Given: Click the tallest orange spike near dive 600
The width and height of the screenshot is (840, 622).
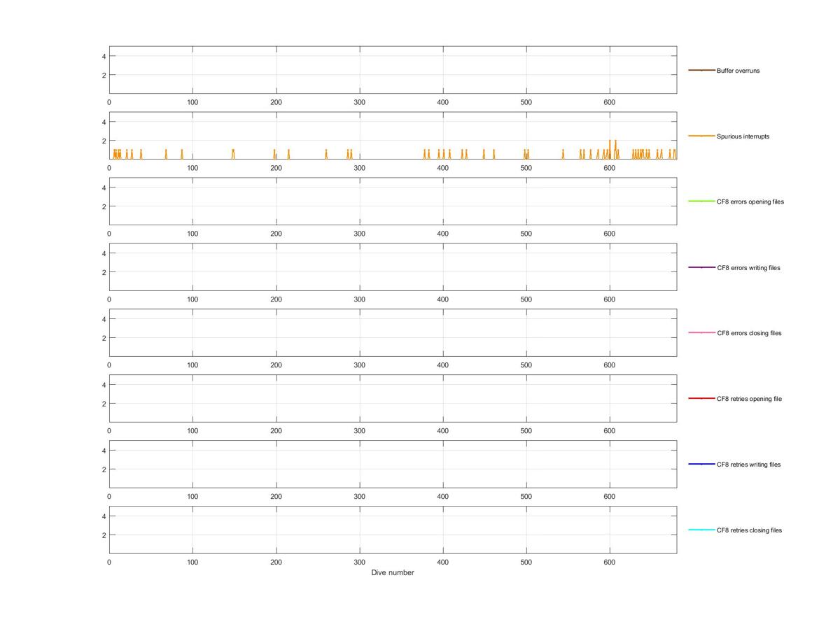Looking at the screenshot, I should [x=610, y=149].
